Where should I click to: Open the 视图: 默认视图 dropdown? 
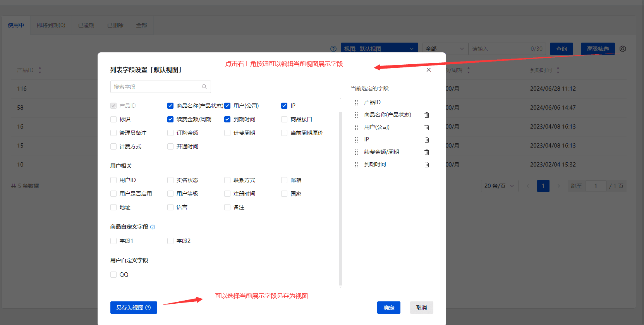[379, 49]
